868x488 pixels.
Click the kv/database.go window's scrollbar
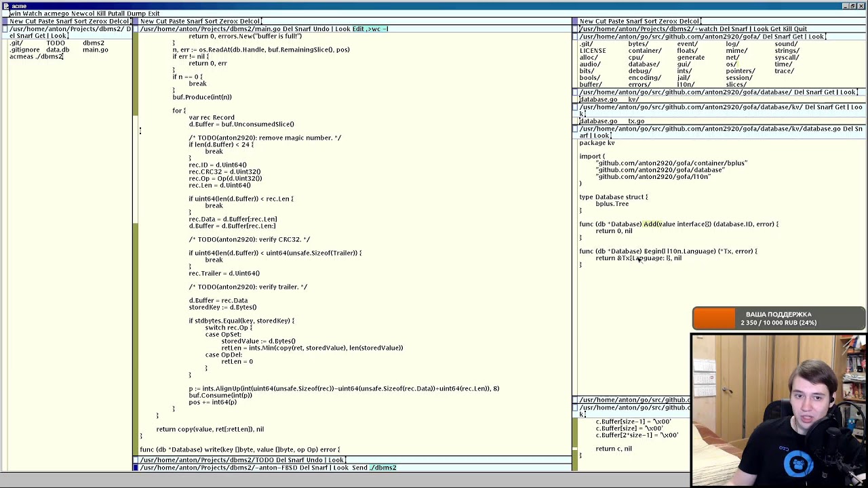(575, 268)
